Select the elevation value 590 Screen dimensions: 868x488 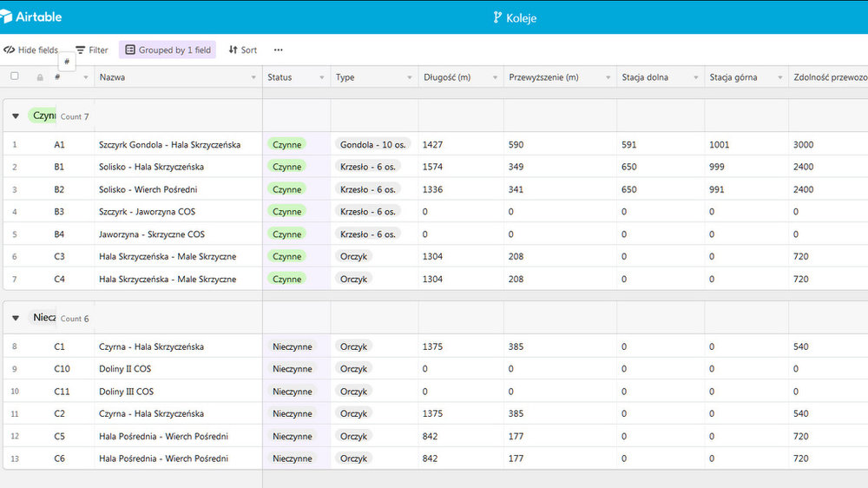pos(516,144)
